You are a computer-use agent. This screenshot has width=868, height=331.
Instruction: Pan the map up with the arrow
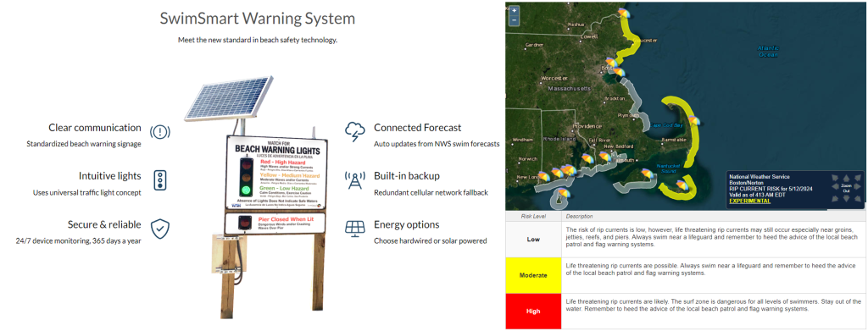pyautogui.click(x=846, y=178)
